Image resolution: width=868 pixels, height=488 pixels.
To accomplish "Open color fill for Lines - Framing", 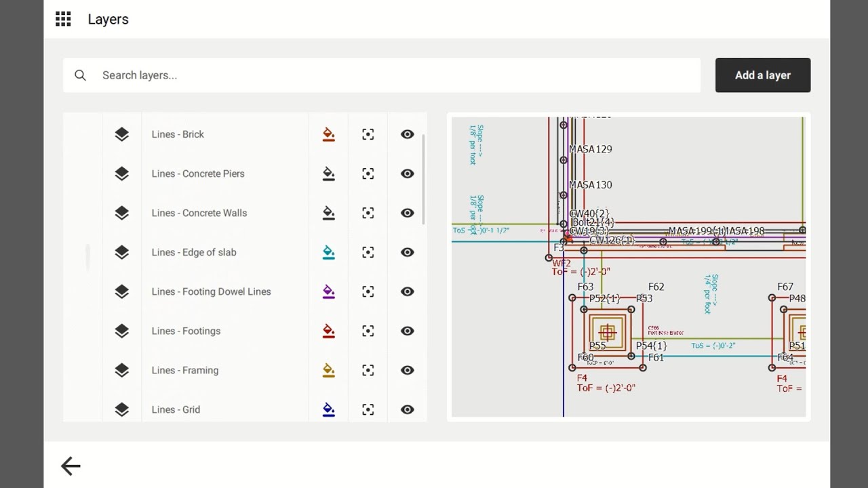I will [x=329, y=370].
